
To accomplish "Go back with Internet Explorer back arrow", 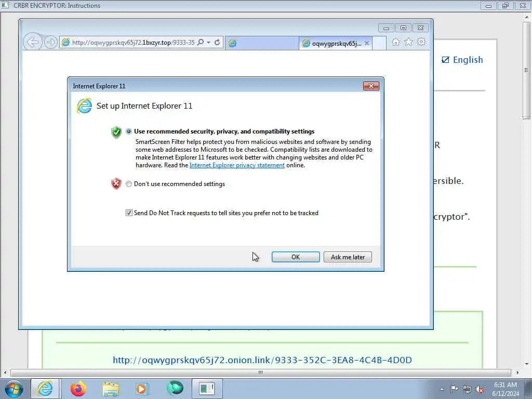I will click(x=33, y=43).
